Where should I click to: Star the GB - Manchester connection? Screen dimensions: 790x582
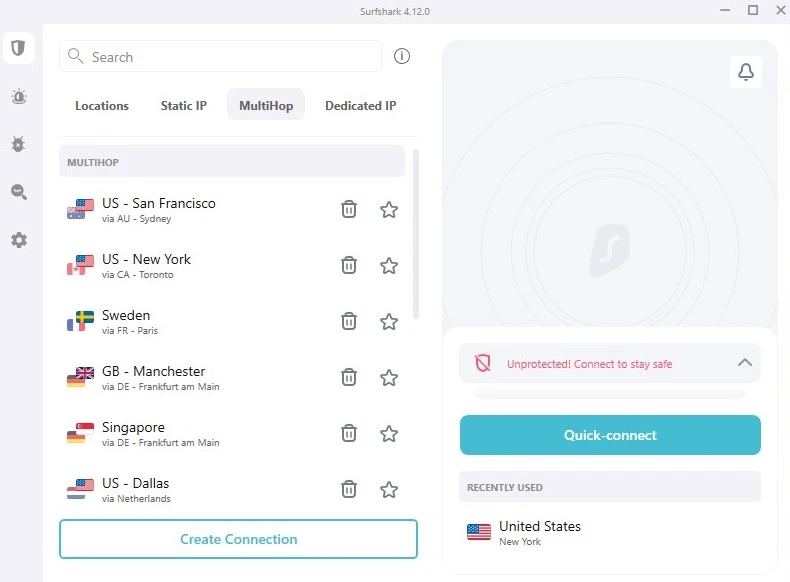click(389, 377)
